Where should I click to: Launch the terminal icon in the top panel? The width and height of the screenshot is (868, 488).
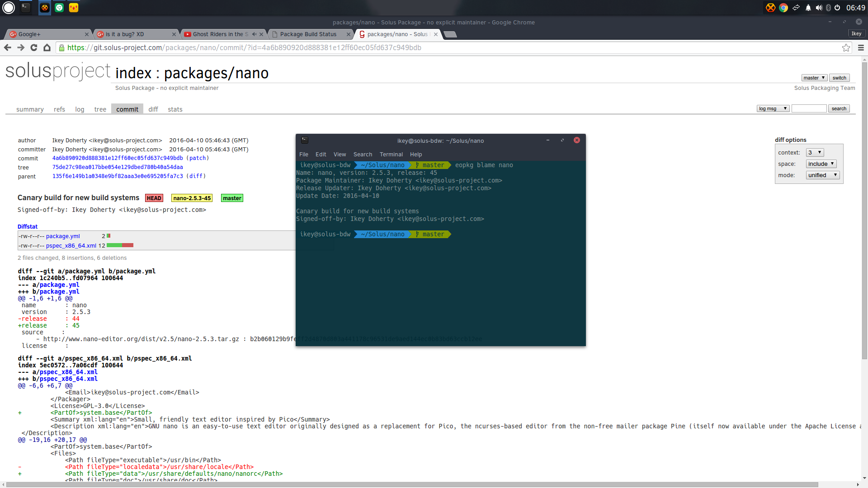(x=26, y=8)
